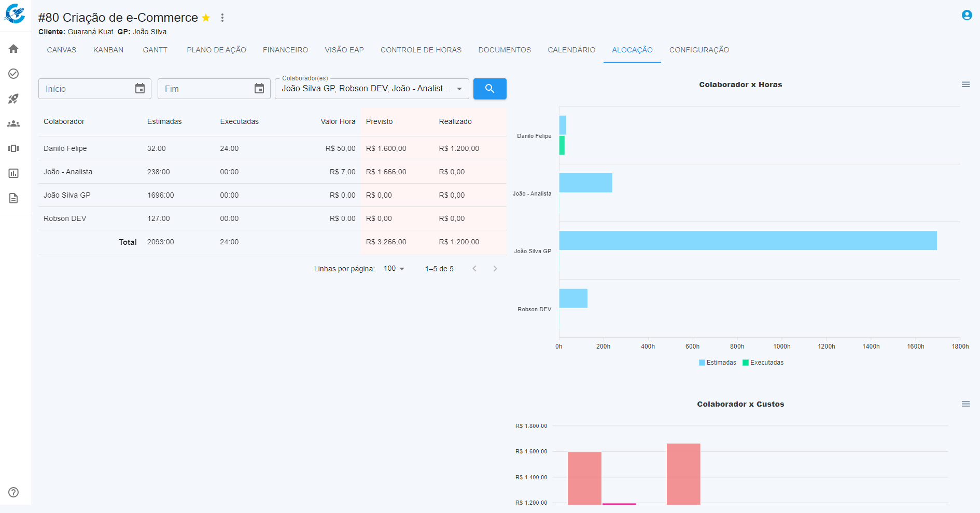Viewport: 980px width, 513px height.
Task: Switch to the KANBAN tab
Action: point(108,50)
